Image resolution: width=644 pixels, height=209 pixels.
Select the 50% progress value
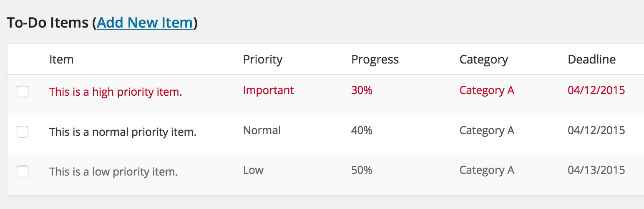(362, 170)
